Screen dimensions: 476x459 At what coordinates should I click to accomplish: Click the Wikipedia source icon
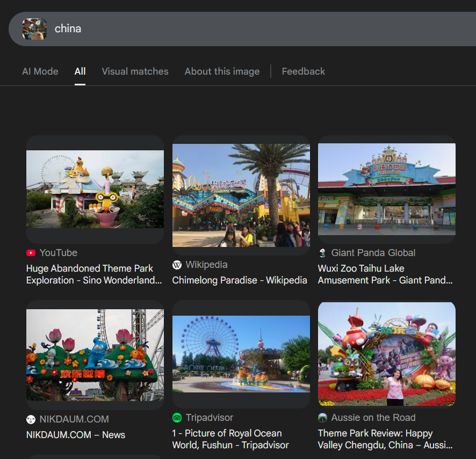tap(177, 265)
